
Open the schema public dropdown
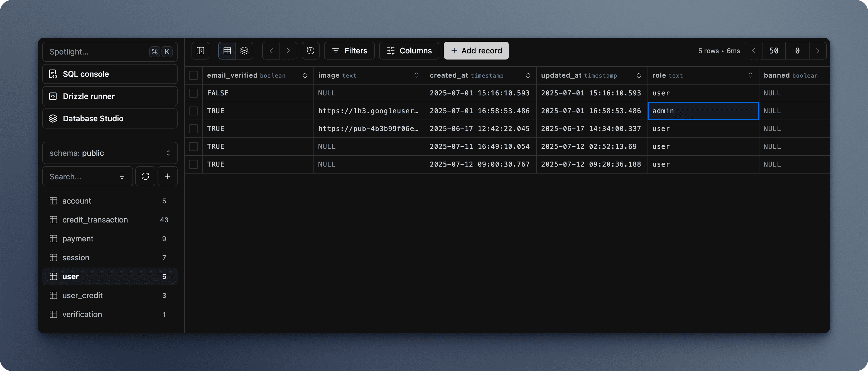(110, 153)
